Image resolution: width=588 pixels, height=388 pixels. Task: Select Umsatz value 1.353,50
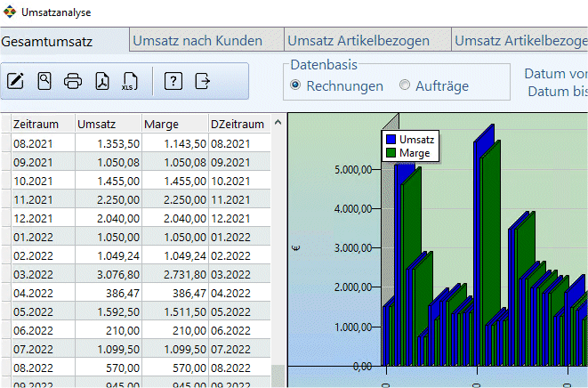109,143
